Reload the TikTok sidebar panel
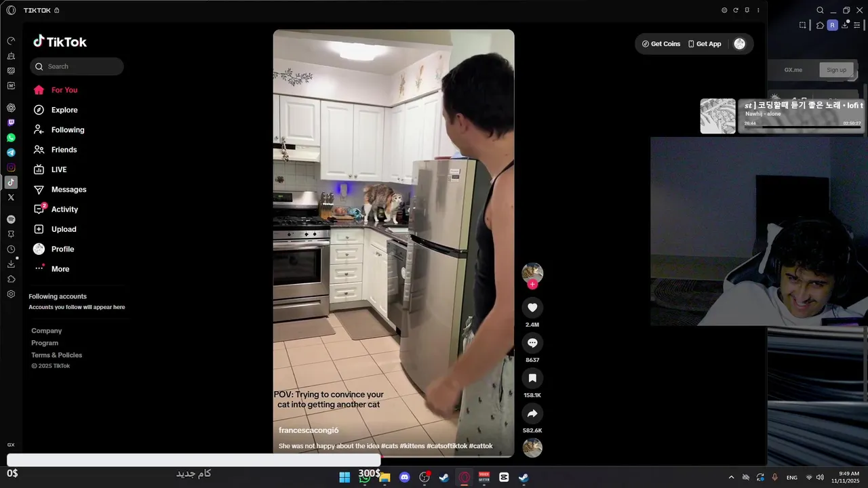The image size is (868, 488). pyautogui.click(x=735, y=10)
